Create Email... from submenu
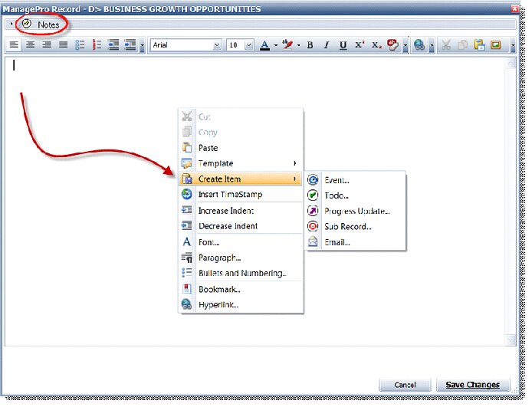The image size is (532, 407). (x=355, y=242)
